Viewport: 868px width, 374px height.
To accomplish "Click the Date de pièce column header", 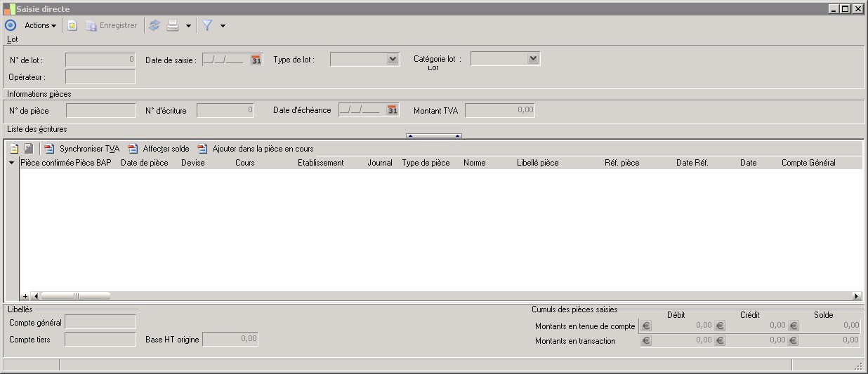I will click(x=145, y=163).
